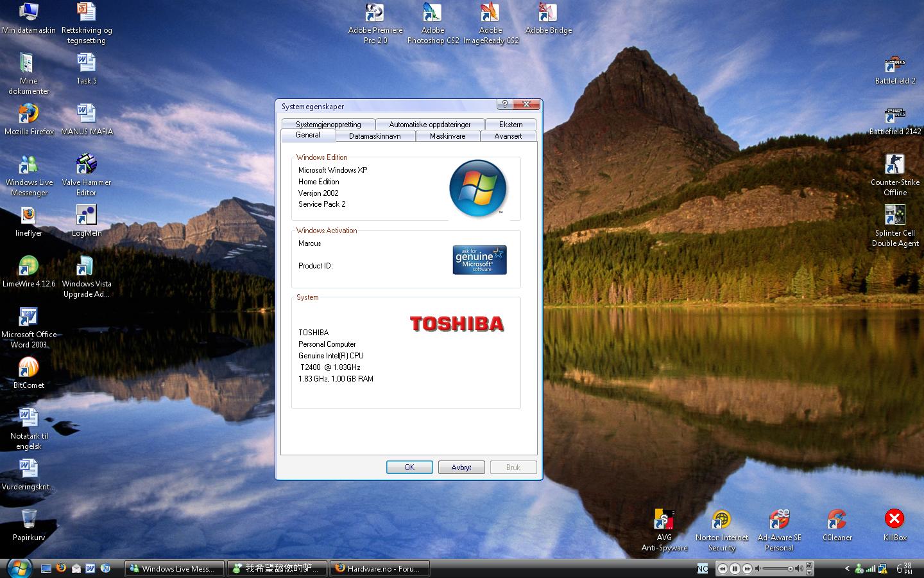This screenshot has height=578, width=924.
Task: Launch BitComet desktop shortcut
Action: (x=28, y=373)
